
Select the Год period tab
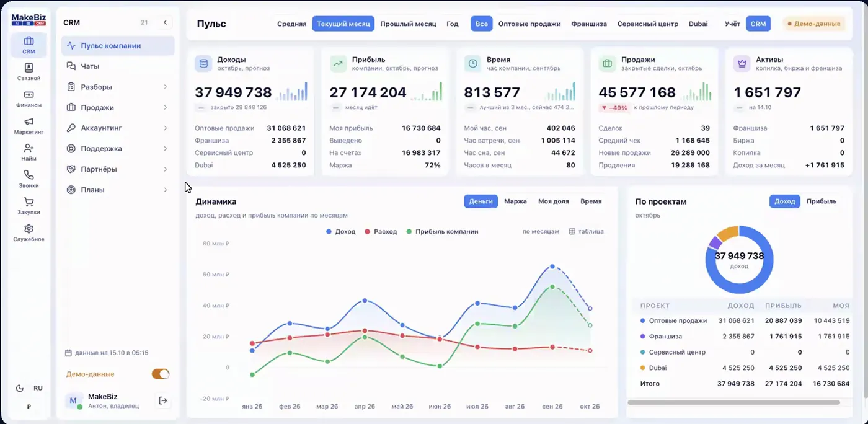coord(453,24)
